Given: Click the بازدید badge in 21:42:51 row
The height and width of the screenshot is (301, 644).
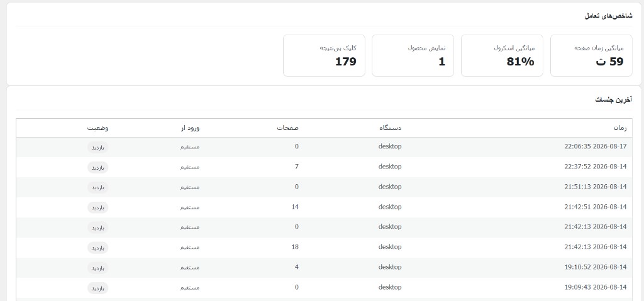Looking at the screenshot, I should click(97, 208).
